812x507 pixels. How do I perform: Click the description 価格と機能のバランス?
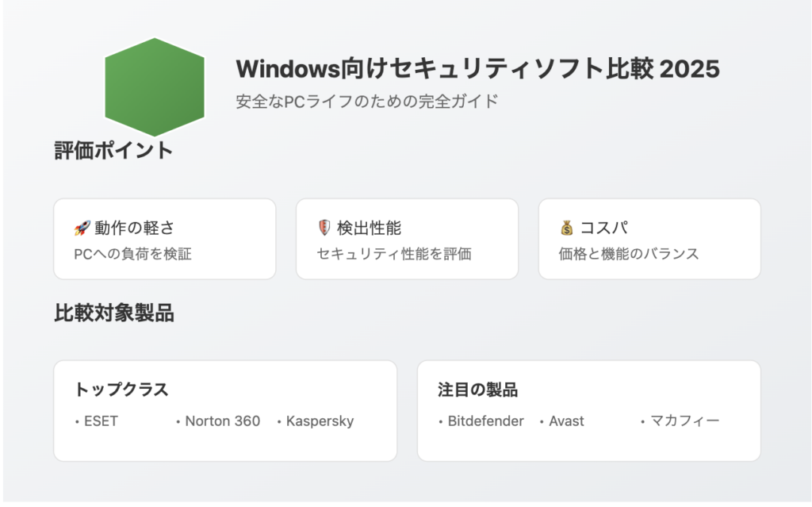629,254
